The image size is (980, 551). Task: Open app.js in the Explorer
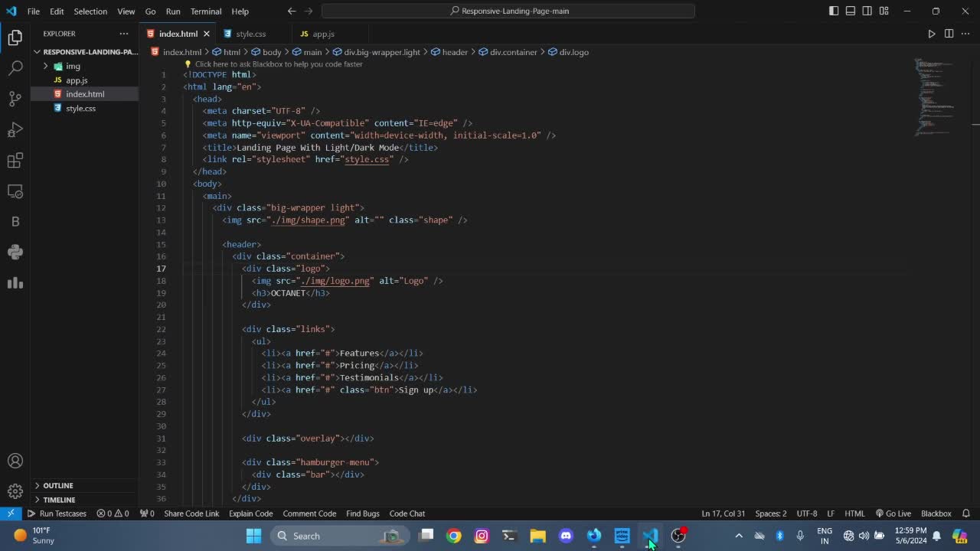click(x=77, y=80)
